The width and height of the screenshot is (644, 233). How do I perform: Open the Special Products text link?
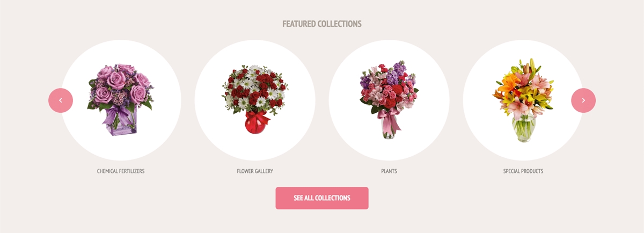click(x=523, y=171)
